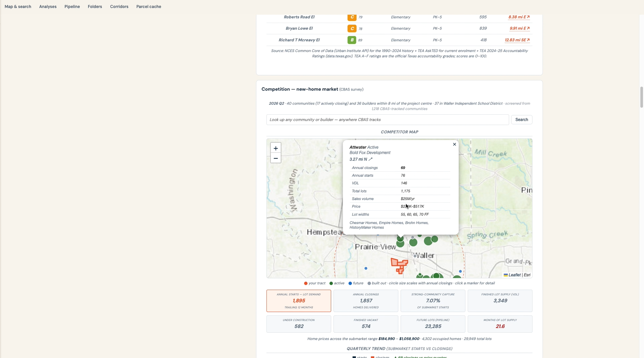The image size is (644, 358).
Task: Open the Parcel cache tab
Action: coord(149,6)
